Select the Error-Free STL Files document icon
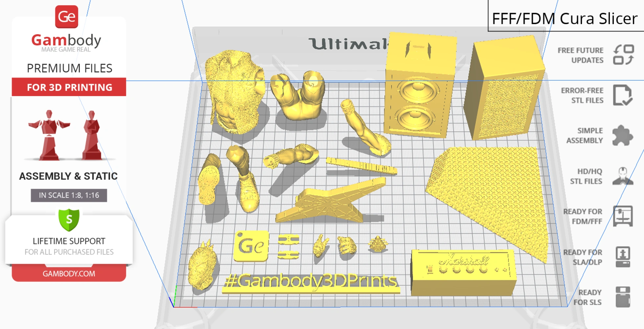The height and width of the screenshot is (329, 644). click(622, 95)
